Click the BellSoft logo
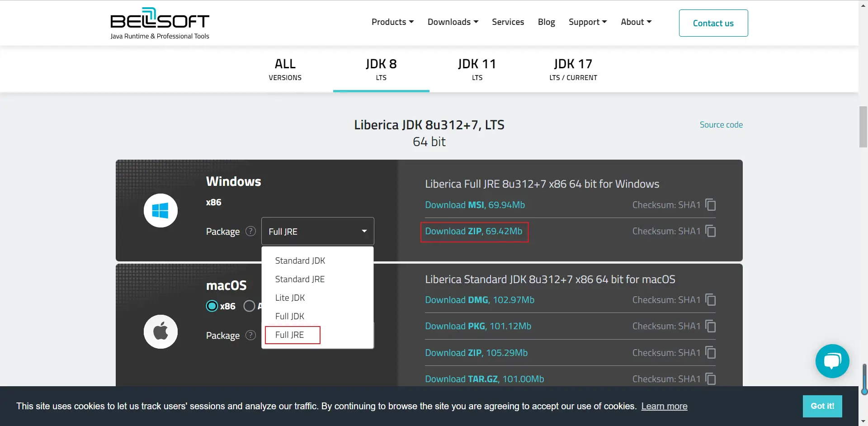Viewport: 868px width, 426px height. click(x=160, y=24)
